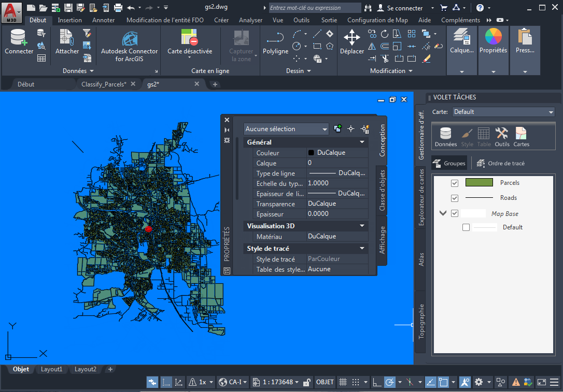Open the Aucune sélection dropdown

286,129
